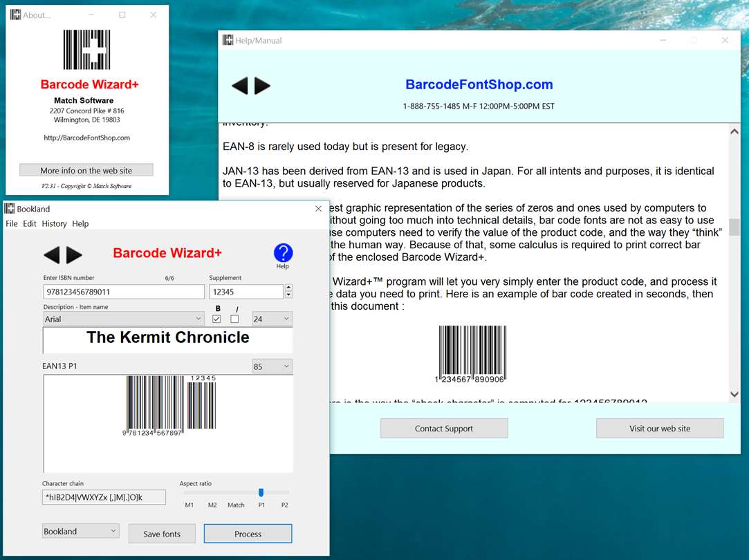
Task: Click the Help manual scrollbar down arrow
Action: pos(734,394)
